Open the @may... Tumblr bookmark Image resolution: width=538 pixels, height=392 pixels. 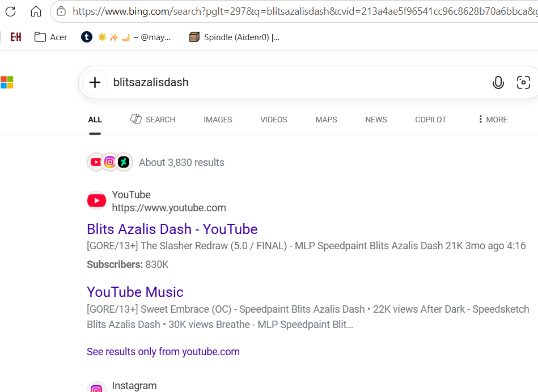126,37
